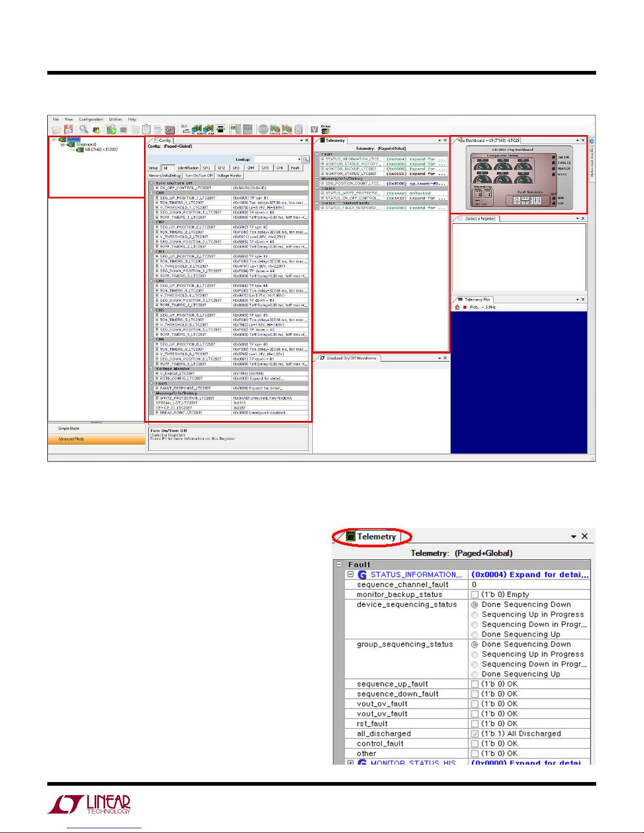Click the Voltage Monitor filter button
Screen dimensions: 644x833
point(230,176)
